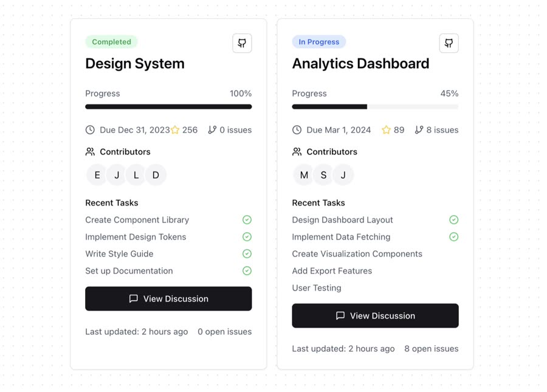The height and width of the screenshot is (392, 547).
Task: Select contributor avatar E on Design System
Action: (x=97, y=175)
